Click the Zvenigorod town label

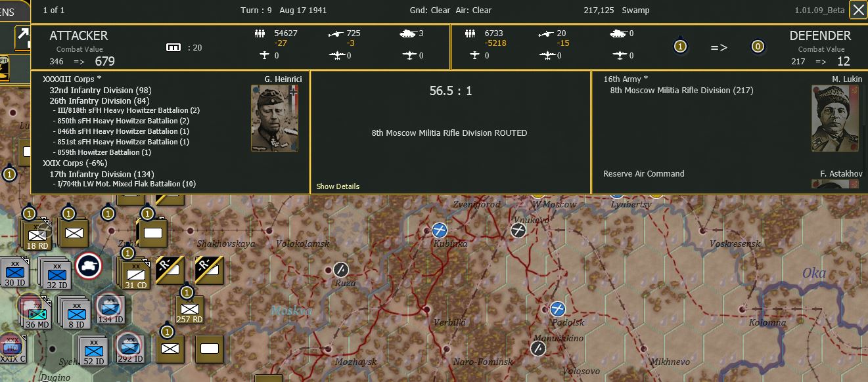tap(476, 204)
